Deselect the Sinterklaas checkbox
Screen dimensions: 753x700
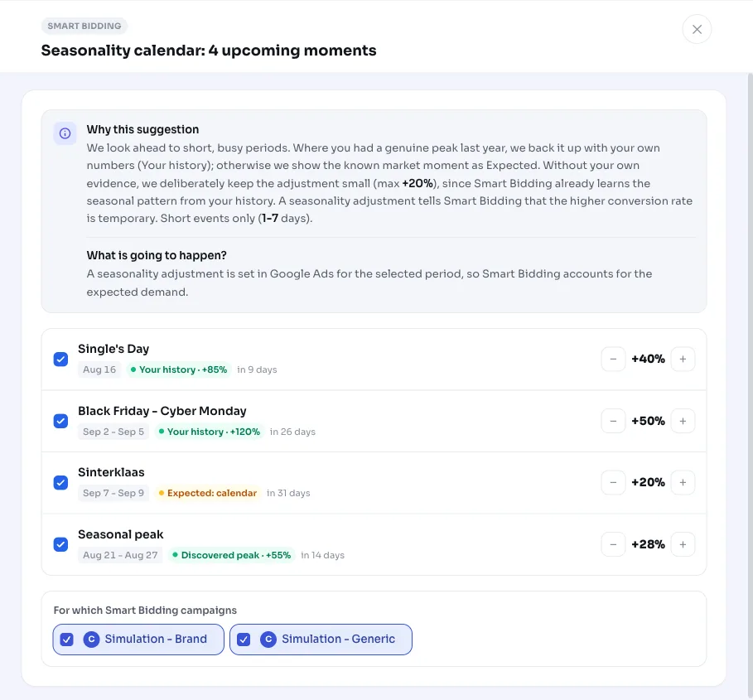click(x=60, y=482)
